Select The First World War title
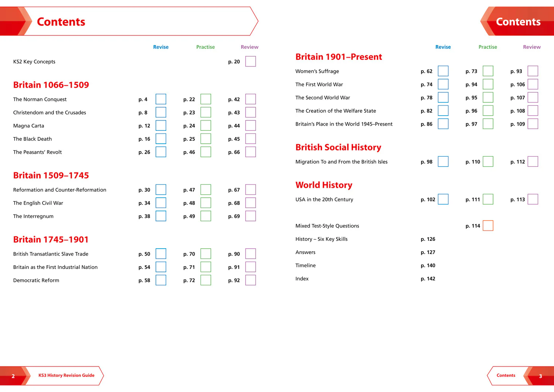The width and height of the screenshot is (554, 392). 319,85
